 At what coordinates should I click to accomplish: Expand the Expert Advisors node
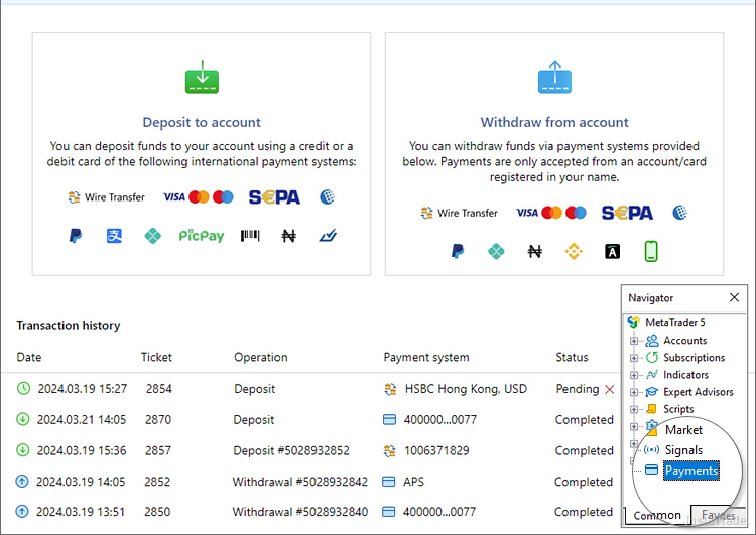coord(634,392)
